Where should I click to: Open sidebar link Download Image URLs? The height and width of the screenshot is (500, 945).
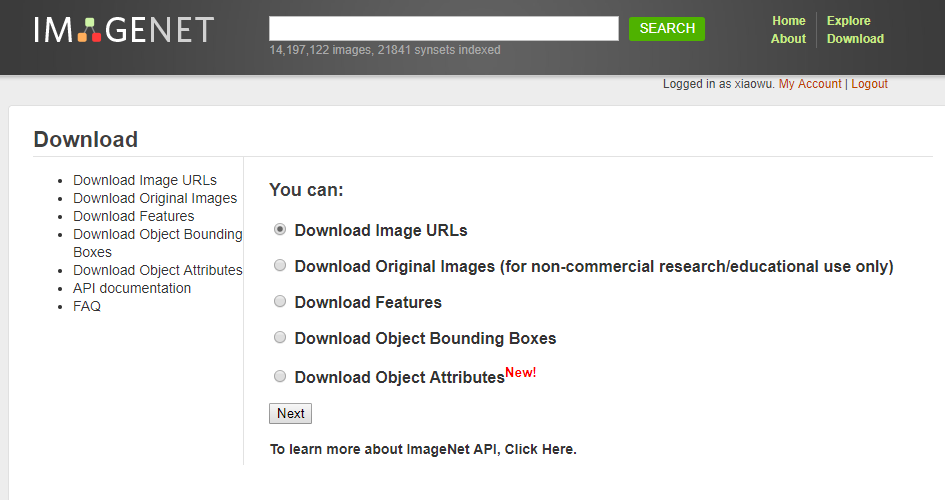point(145,180)
